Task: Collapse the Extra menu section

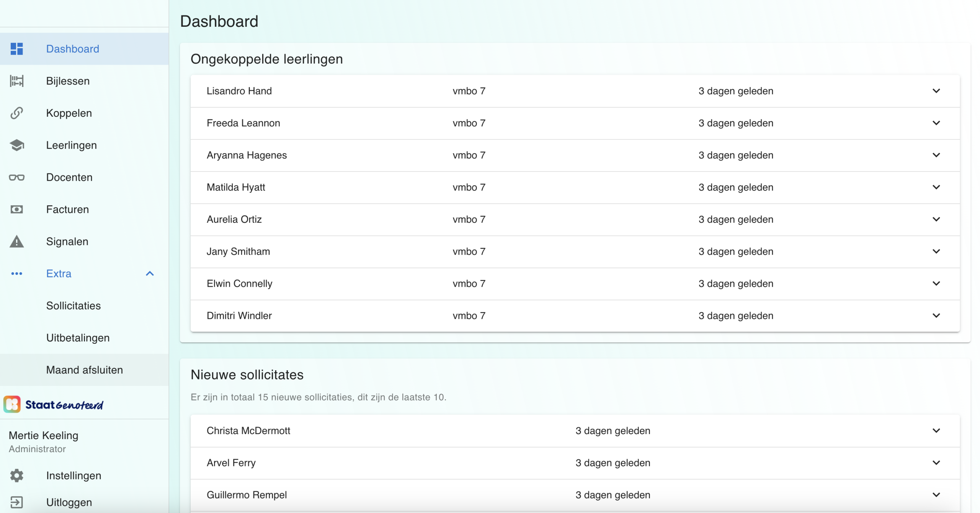Action: click(x=150, y=274)
